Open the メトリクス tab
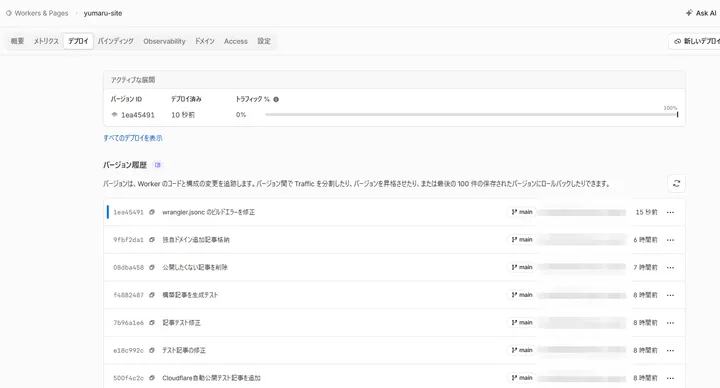The width and height of the screenshot is (720, 388). [x=46, y=41]
